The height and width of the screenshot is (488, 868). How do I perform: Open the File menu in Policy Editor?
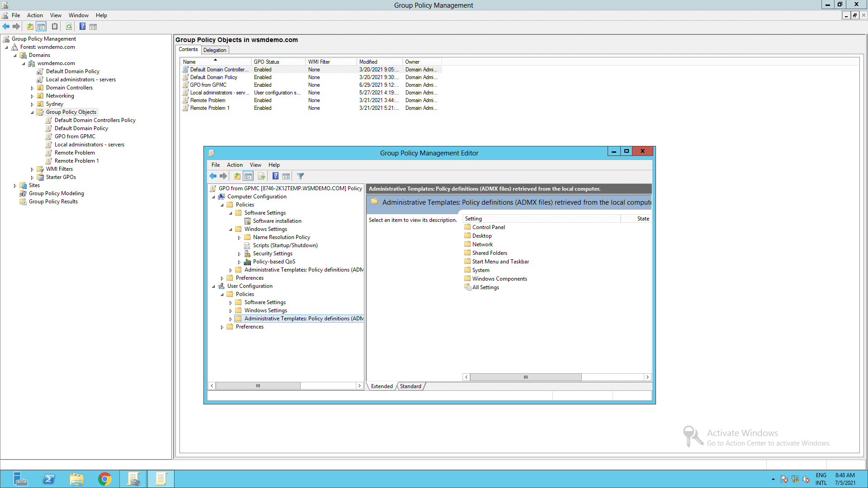(216, 165)
